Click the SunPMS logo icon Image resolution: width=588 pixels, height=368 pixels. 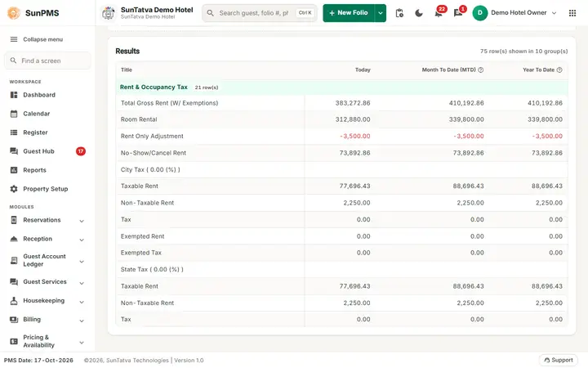[x=14, y=13]
